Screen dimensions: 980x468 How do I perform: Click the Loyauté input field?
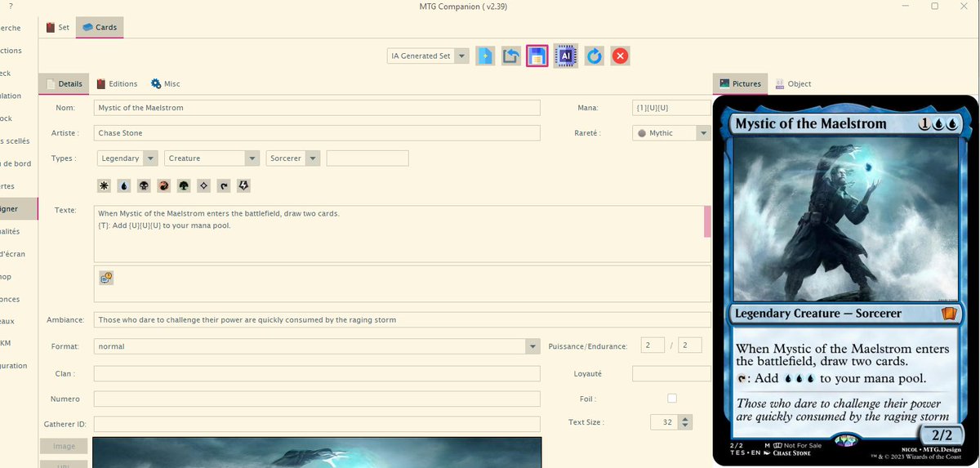(x=671, y=373)
